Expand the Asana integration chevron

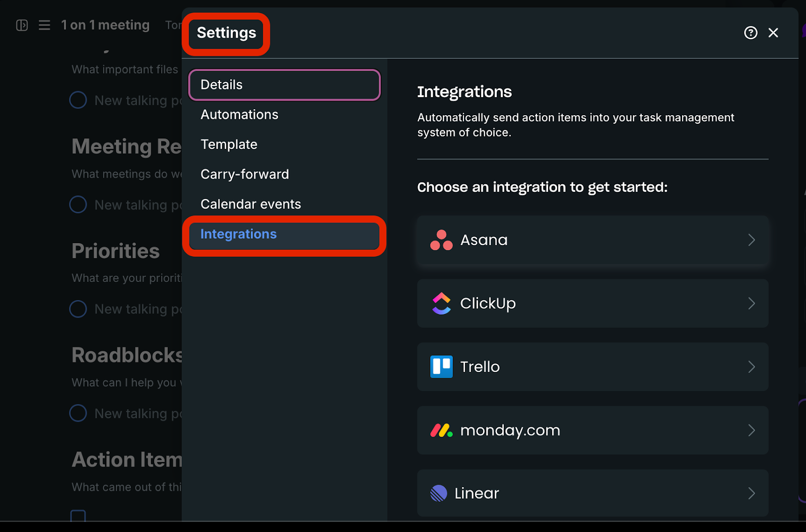[751, 240]
